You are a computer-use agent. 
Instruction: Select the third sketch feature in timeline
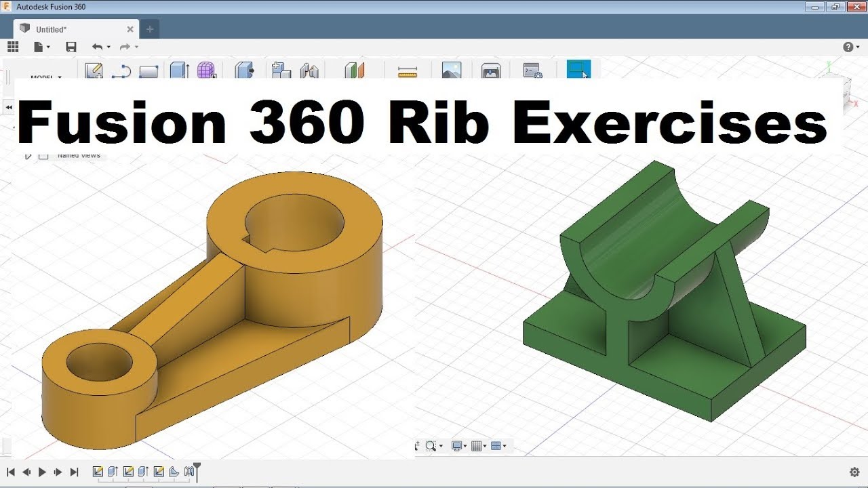click(159, 472)
